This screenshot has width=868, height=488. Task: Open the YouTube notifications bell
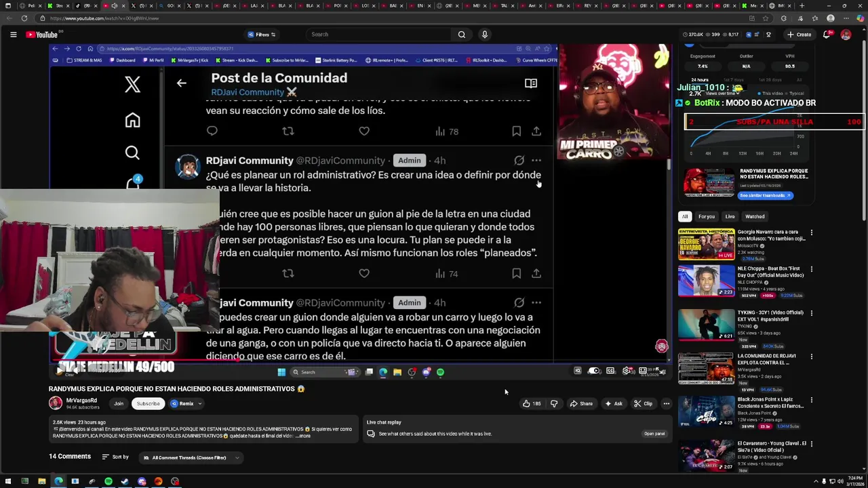tap(827, 35)
